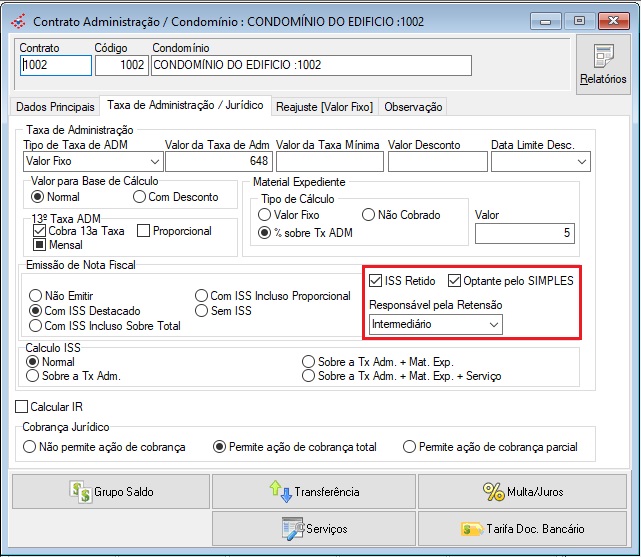Click the Multa/Juros percent icon
This screenshot has width=641, height=557.
[x=494, y=491]
